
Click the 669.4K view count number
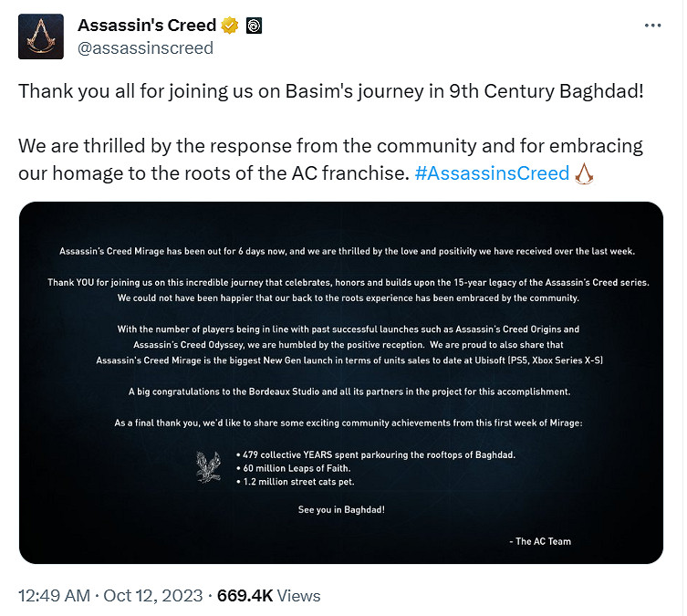point(244,596)
